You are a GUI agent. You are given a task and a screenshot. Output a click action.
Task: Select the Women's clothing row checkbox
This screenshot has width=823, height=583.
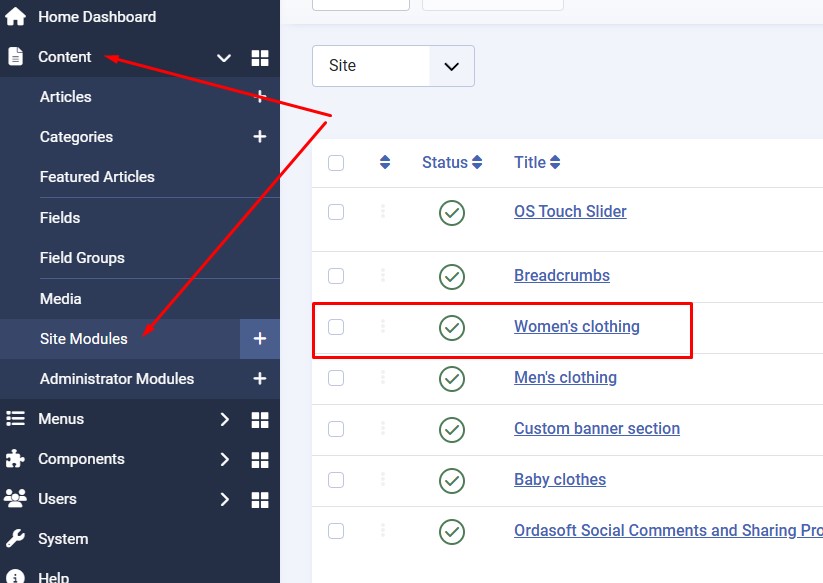click(336, 327)
